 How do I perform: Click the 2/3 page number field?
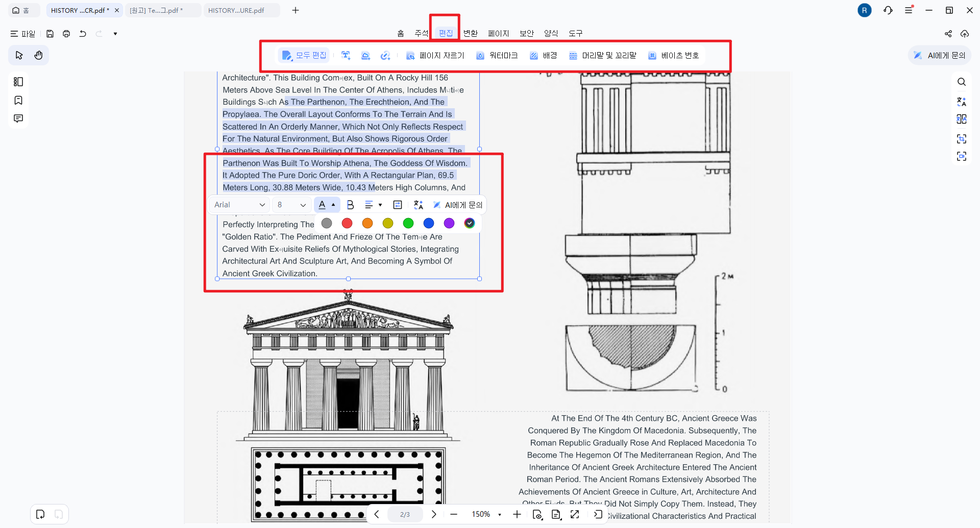click(x=405, y=514)
